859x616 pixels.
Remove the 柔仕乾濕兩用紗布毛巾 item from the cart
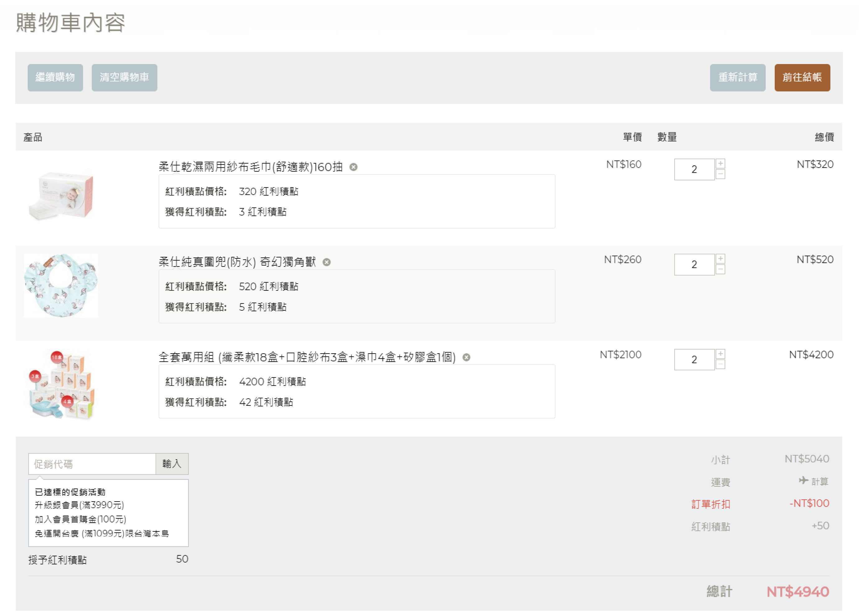click(353, 167)
